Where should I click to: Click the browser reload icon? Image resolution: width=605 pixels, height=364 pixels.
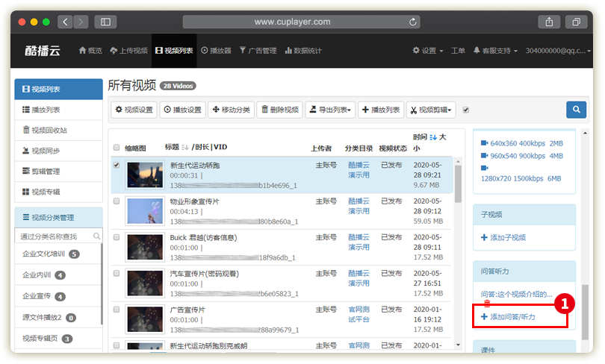coord(414,22)
